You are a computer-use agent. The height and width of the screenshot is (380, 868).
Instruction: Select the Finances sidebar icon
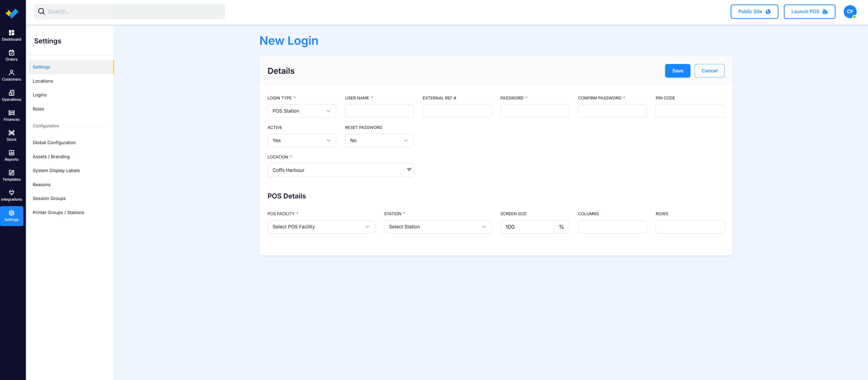click(11, 113)
